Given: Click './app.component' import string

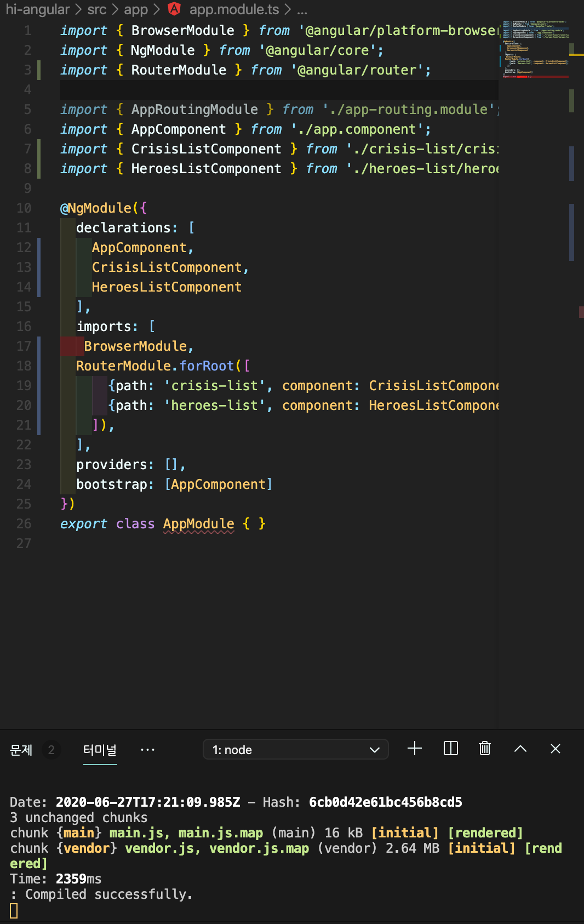Looking at the screenshot, I should pyautogui.click(x=357, y=129).
